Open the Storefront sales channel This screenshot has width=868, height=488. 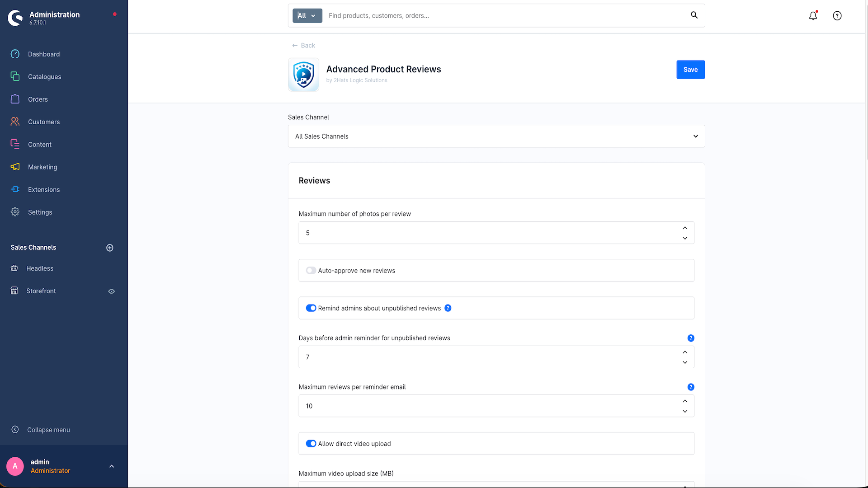click(x=41, y=291)
